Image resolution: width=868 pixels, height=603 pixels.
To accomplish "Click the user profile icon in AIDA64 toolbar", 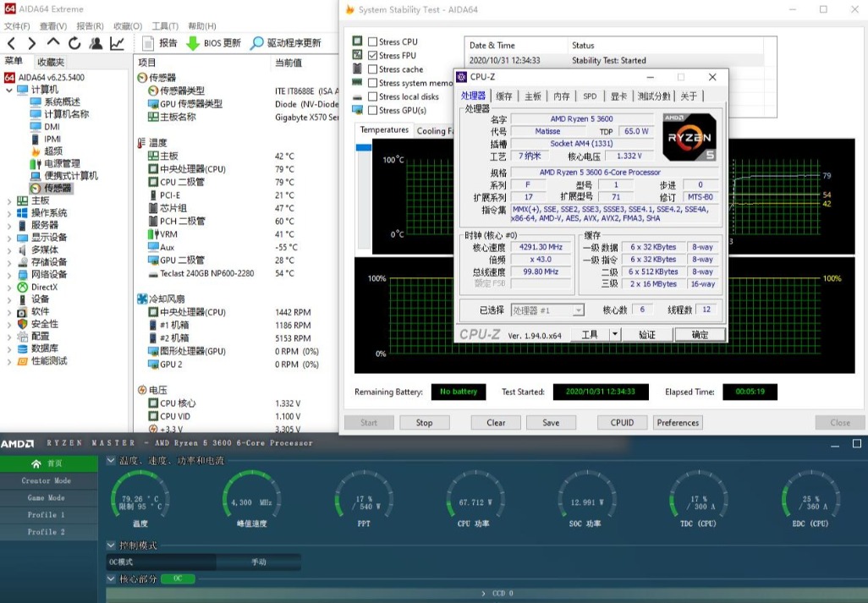I will [96, 43].
